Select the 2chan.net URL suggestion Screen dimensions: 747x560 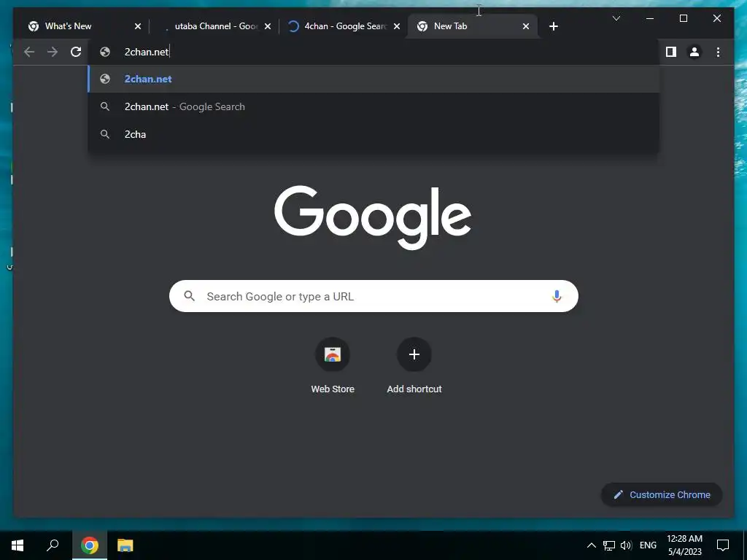point(374,79)
